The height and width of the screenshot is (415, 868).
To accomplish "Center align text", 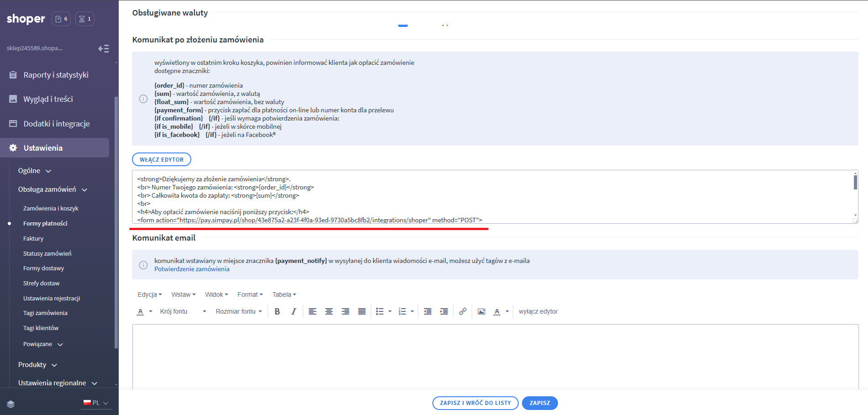I will point(329,311).
